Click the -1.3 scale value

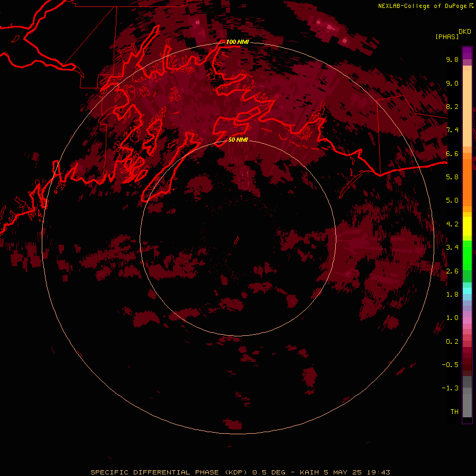tap(450, 388)
